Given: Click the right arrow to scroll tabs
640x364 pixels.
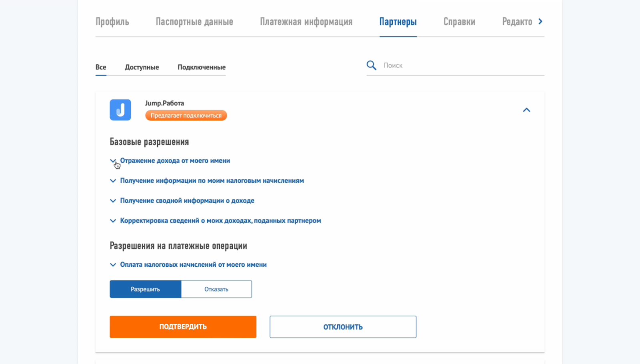Looking at the screenshot, I should 540,22.
